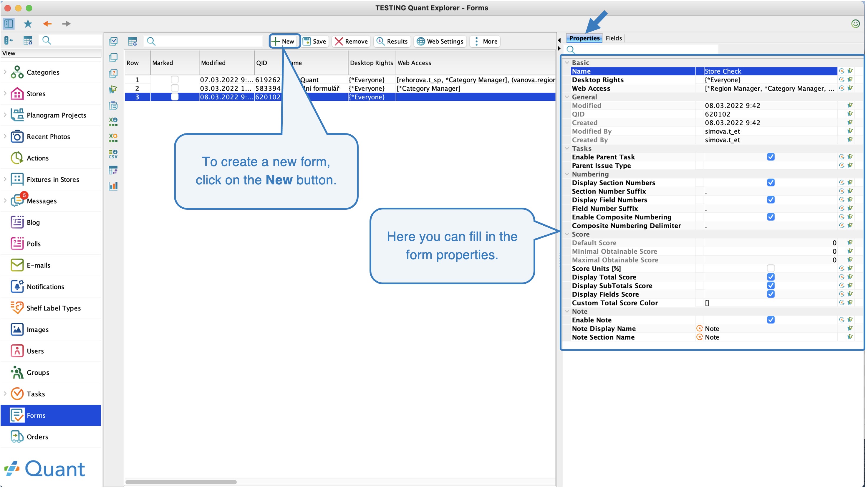Collapse the General properties section
Viewport: 868px width, 489px height.
pos(567,97)
